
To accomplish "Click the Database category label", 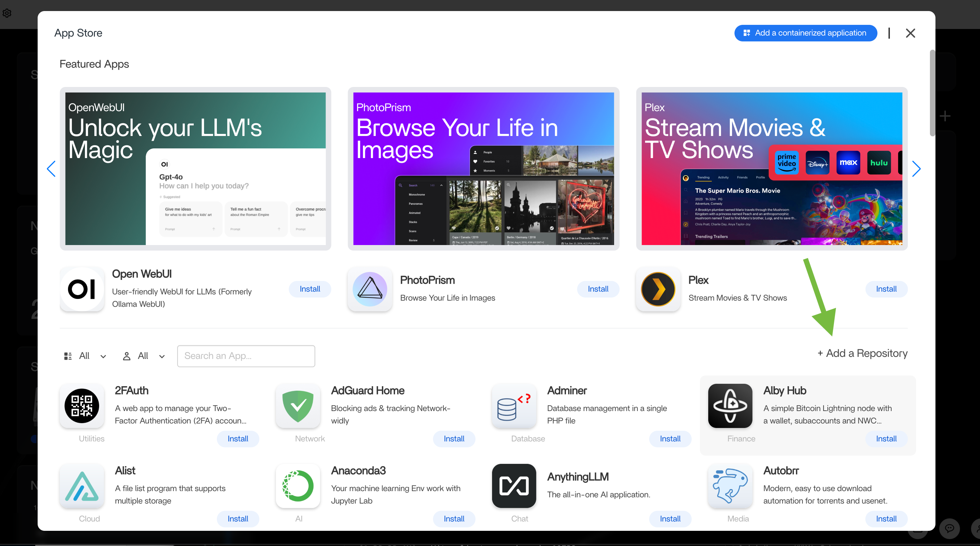I will click(528, 439).
